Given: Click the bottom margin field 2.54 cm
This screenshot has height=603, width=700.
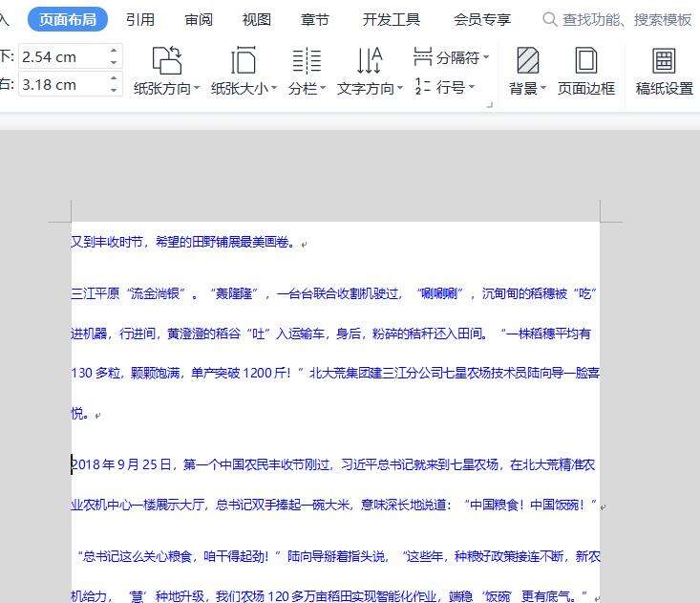Looking at the screenshot, I should tap(62, 56).
